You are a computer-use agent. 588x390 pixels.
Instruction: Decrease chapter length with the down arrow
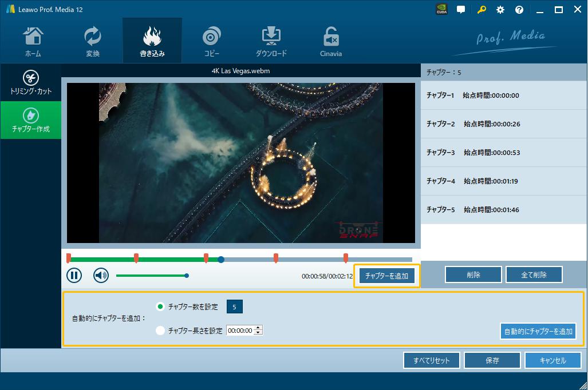[x=258, y=333]
